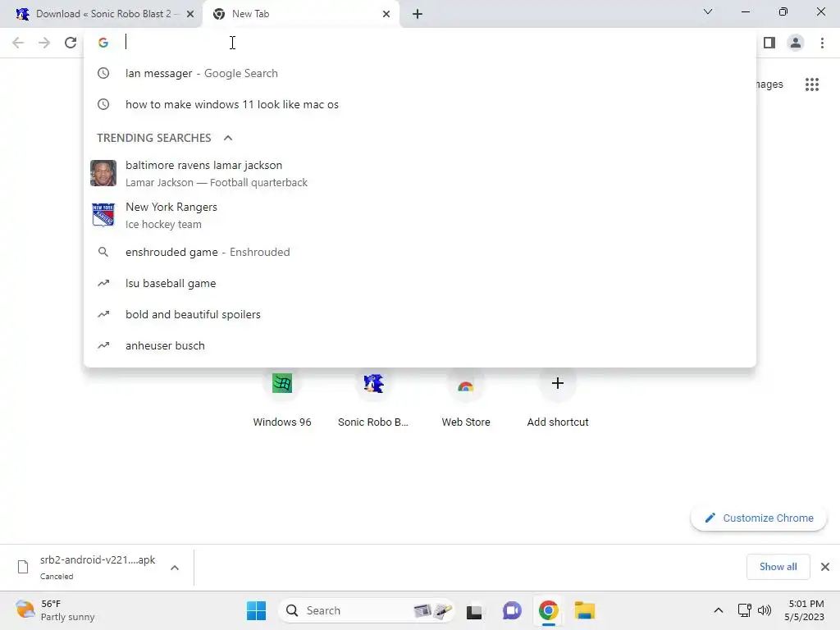Viewport: 840px width, 630px height.
Task: Click the Google G icon in the address bar
Action: (103, 43)
